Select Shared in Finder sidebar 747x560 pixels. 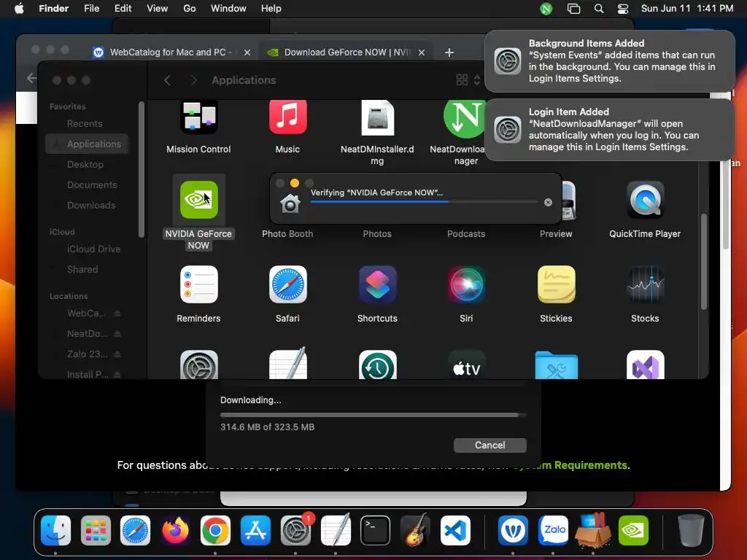point(87,270)
